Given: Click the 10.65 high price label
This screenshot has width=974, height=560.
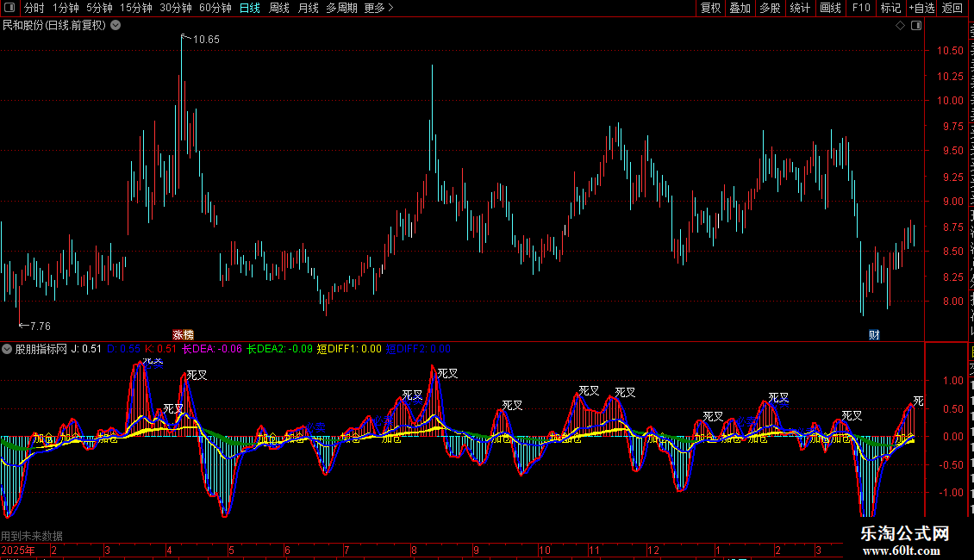Looking at the screenshot, I should point(206,39).
